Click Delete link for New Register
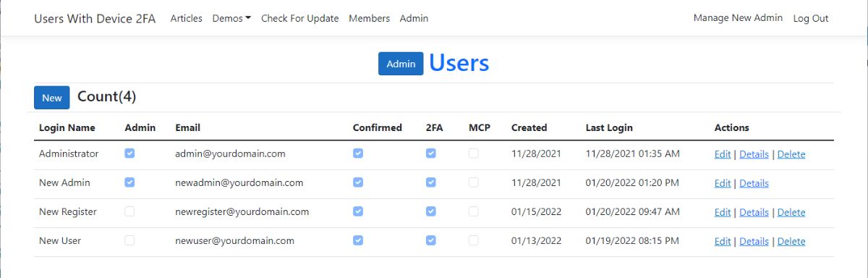This screenshot has height=278, width=868. click(791, 212)
